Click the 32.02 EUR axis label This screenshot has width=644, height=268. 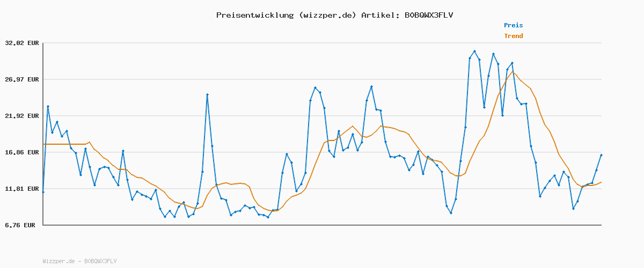(22, 43)
